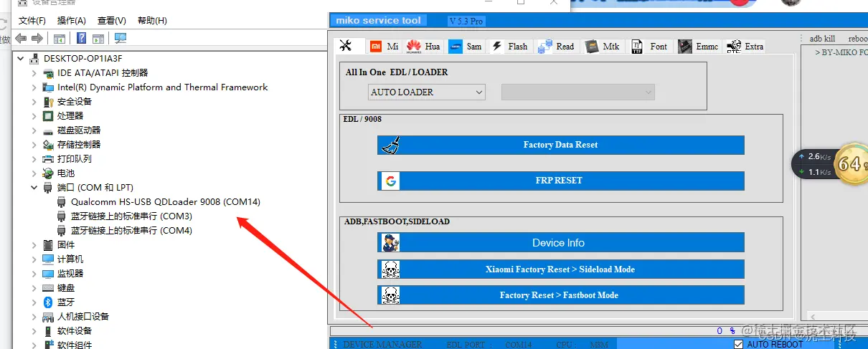Viewport: 868px width, 349px height.
Task: Switch to the Mi tab
Action: (384, 47)
